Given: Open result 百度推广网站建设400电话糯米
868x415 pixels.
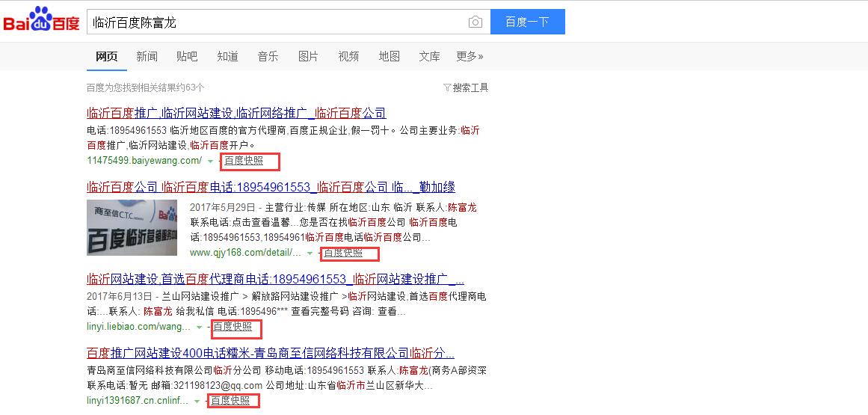Looking at the screenshot, I should click(271, 352).
